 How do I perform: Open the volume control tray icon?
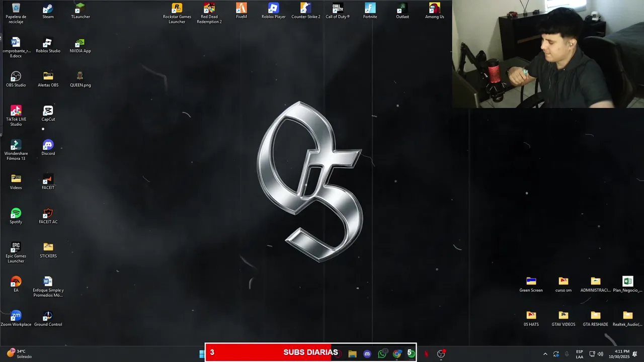[600, 354]
